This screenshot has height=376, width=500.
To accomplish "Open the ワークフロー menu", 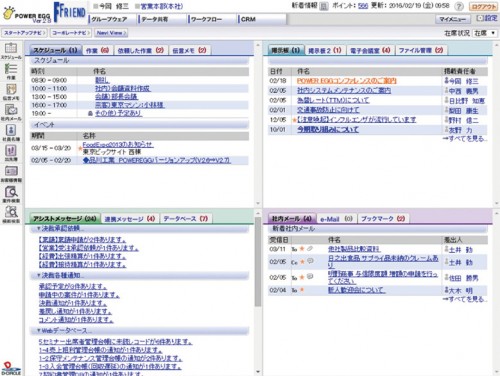I will 212,19.
